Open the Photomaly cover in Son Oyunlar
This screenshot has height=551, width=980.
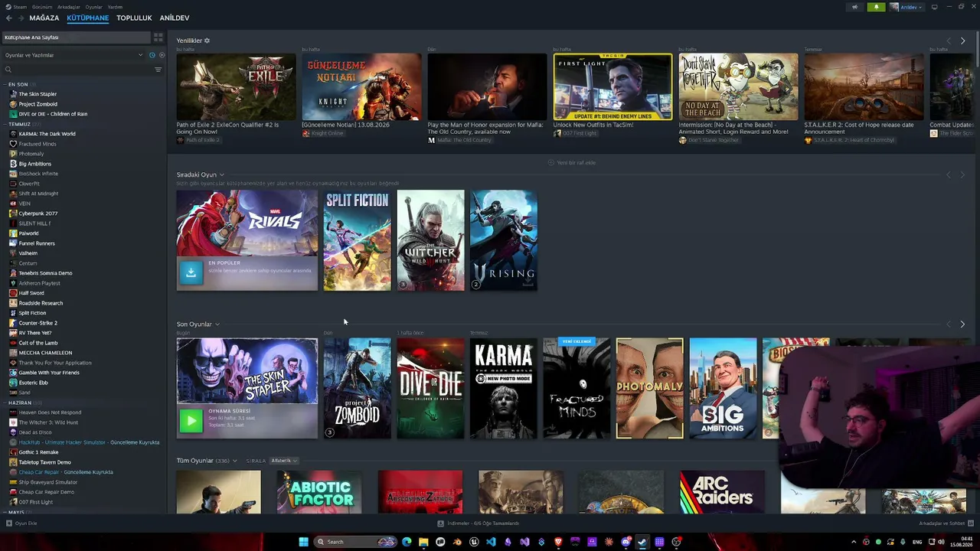[650, 389]
